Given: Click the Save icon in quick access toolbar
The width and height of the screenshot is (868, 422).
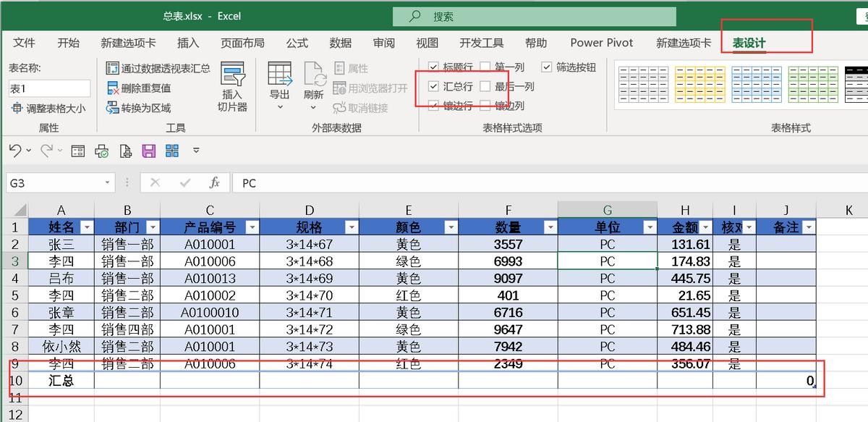Looking at the screenshot, I should point(149,151).
